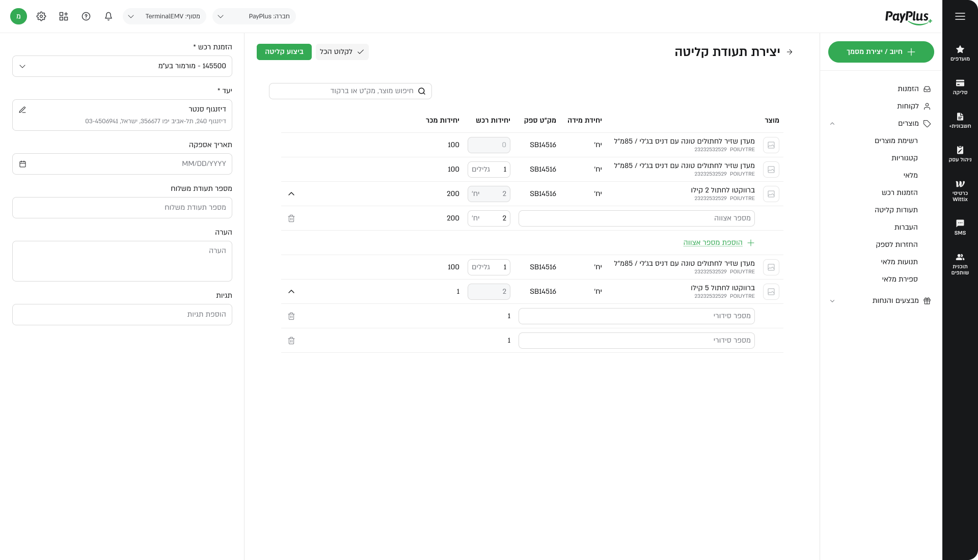Collapse the Brocato 2 kilo product row

tap(291, 194)
